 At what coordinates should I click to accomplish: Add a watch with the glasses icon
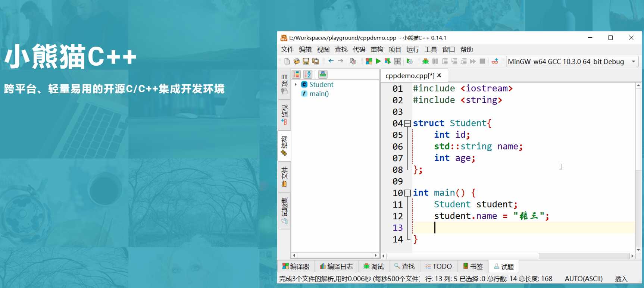pos(495,61)
